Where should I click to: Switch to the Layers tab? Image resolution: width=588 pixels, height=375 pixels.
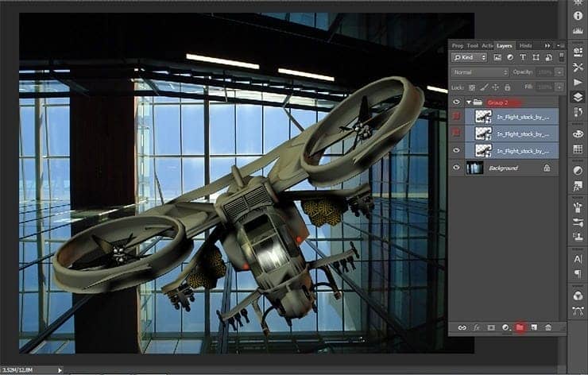(505, 46)
